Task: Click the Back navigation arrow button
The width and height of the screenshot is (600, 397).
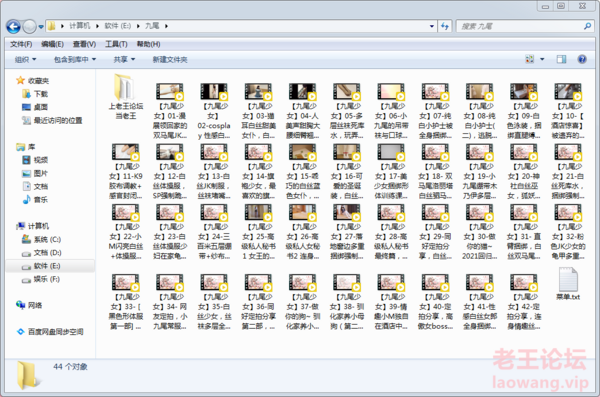Action: (13, 26)
